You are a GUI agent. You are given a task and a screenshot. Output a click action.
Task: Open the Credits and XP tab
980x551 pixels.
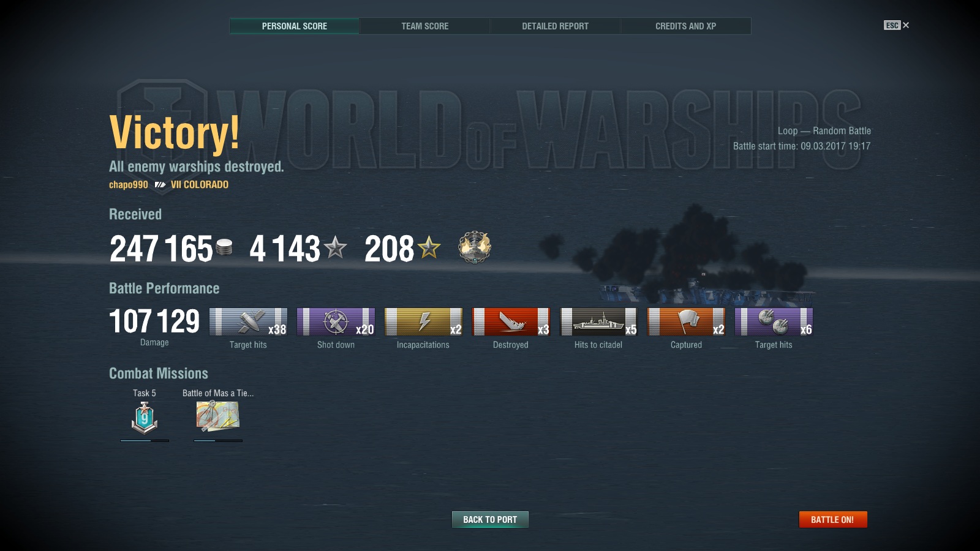(x=686, y=26)
